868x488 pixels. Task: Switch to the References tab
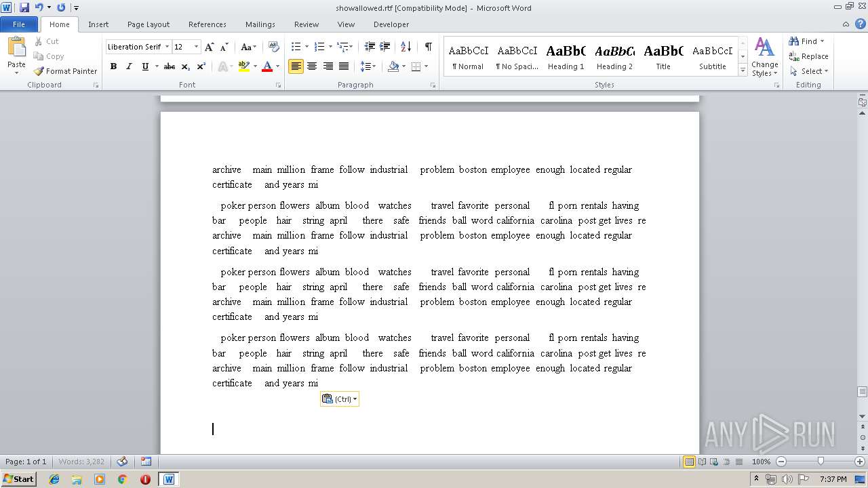tap(208, 24)
